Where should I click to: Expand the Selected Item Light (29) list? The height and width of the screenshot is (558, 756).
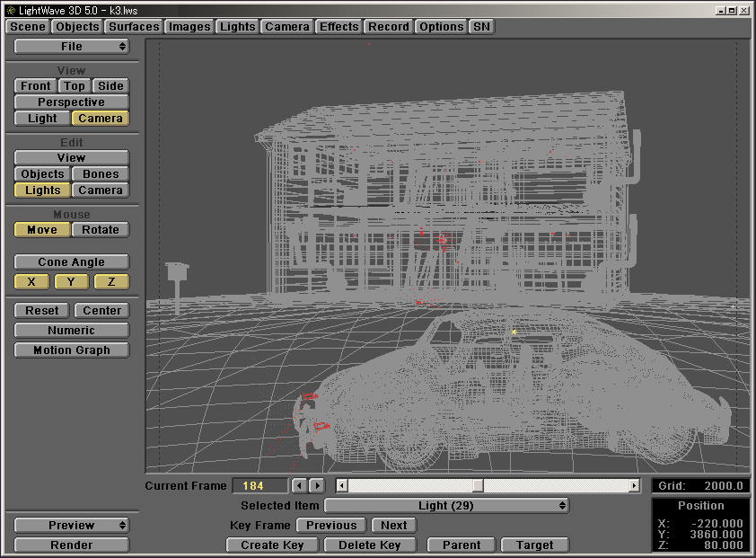click(x=446, y=506)
